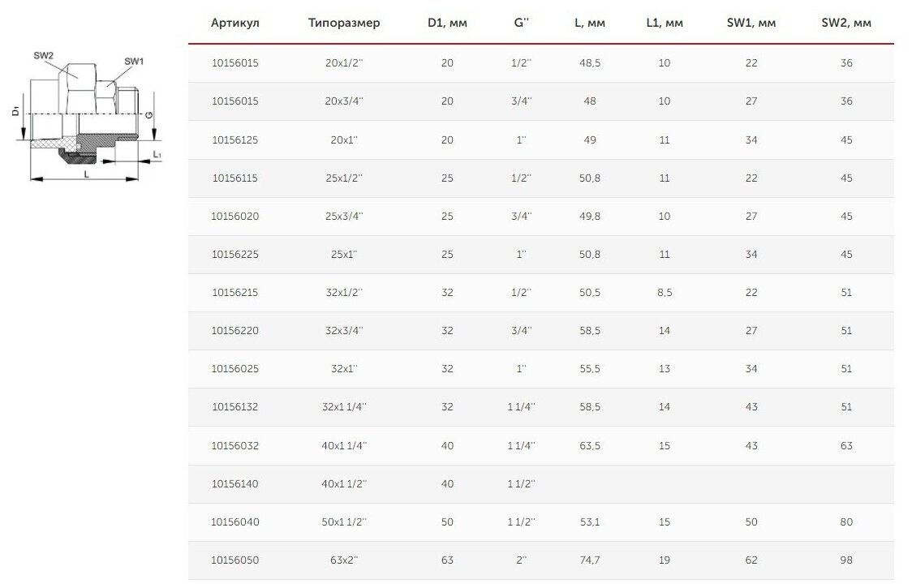912x588 pixels.
Task: Select article number 10156032
Action: 235,445
